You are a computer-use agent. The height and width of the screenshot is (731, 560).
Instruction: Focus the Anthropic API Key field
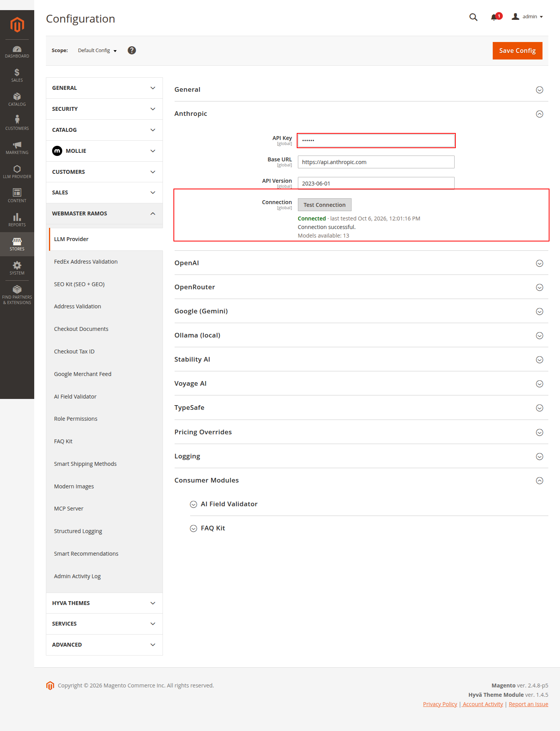[376, 140]
